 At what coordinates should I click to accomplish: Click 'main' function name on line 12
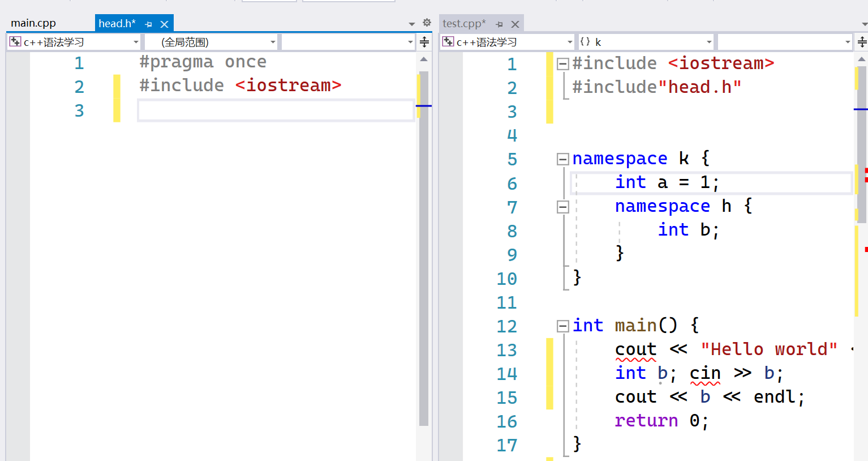coord(635,325)
